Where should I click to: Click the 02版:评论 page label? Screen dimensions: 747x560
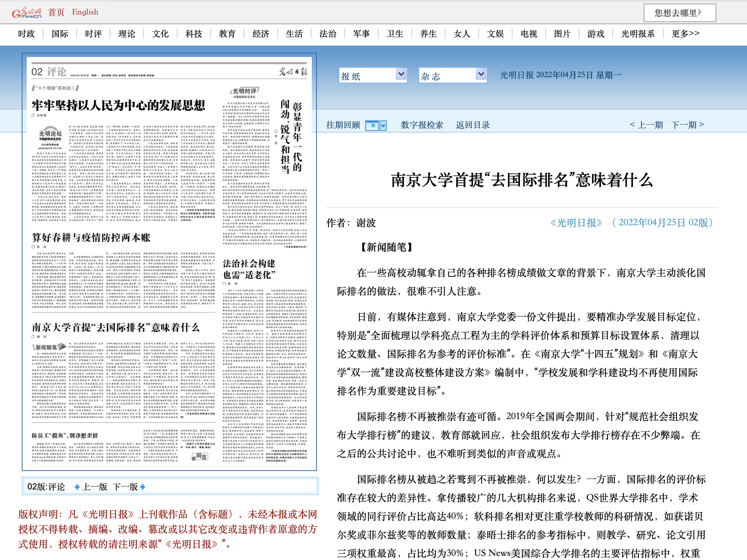pos(46,487)
